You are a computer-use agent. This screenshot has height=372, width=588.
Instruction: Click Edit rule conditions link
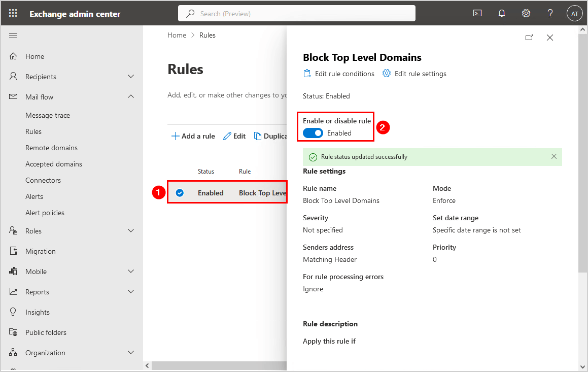pyautogui.click(x=339, y=74)
